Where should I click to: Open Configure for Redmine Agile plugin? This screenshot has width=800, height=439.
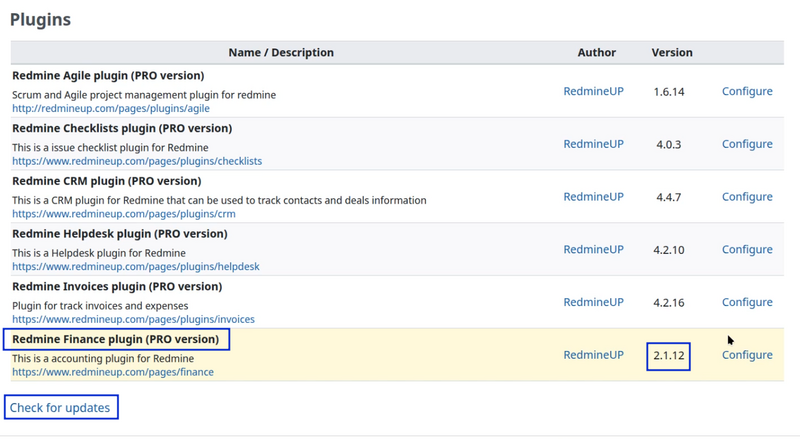(747, 91)
